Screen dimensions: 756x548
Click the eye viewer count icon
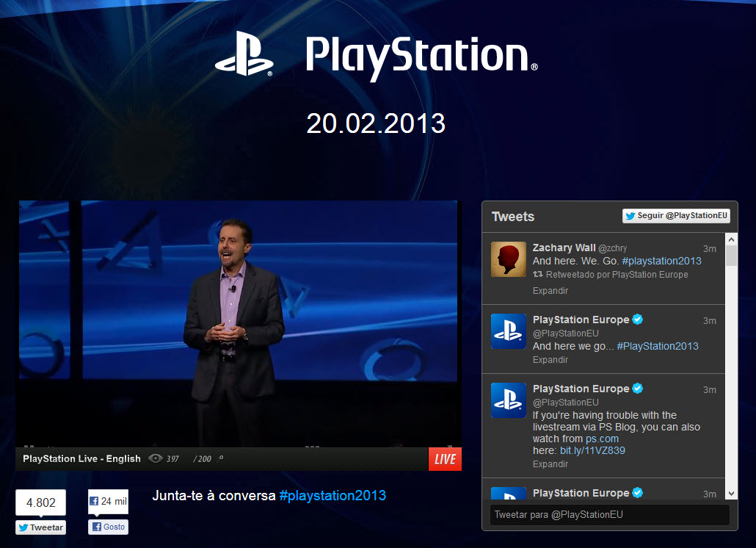coord(155,458)
